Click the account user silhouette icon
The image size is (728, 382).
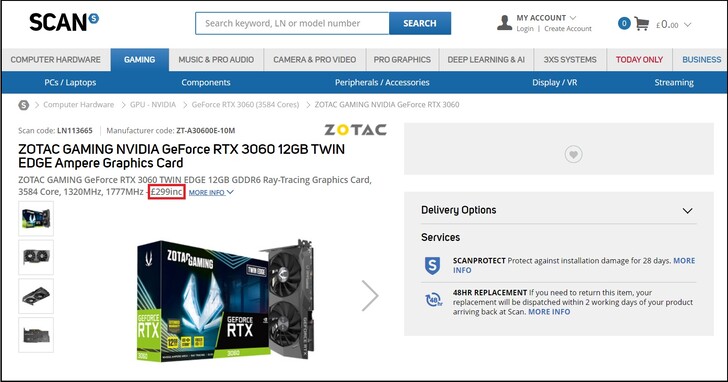pos(504,22)
